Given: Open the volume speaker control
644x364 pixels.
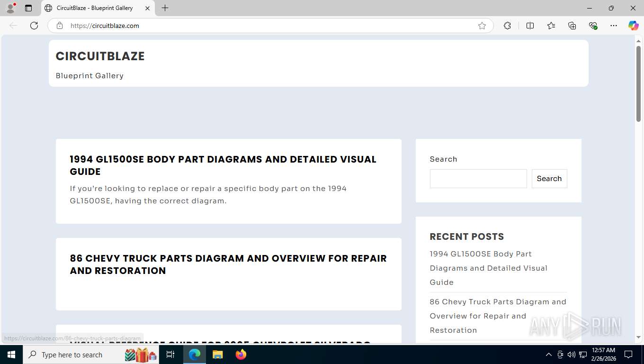Looking at the screenshot, I should pos(571,355).
